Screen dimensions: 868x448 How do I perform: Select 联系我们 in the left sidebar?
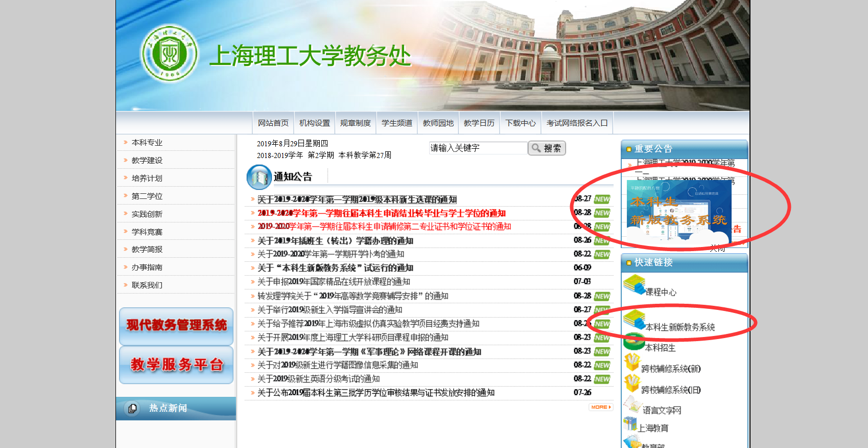(147, 285)
